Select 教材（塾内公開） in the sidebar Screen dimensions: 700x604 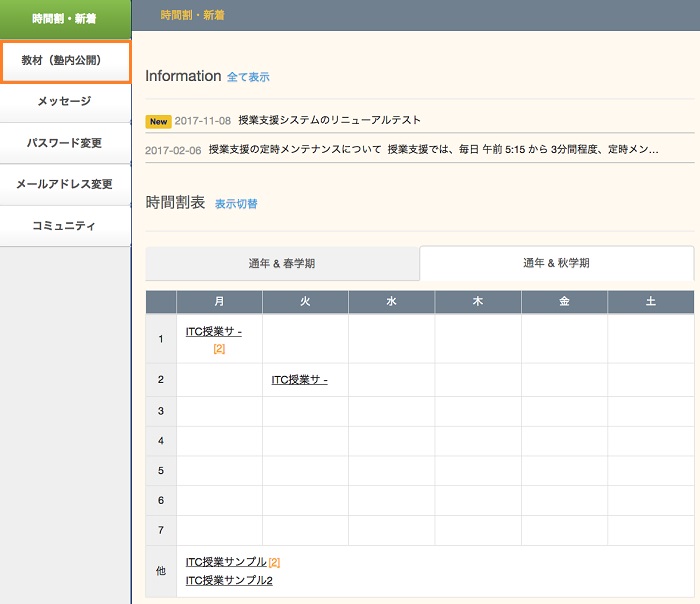(65, 61)
